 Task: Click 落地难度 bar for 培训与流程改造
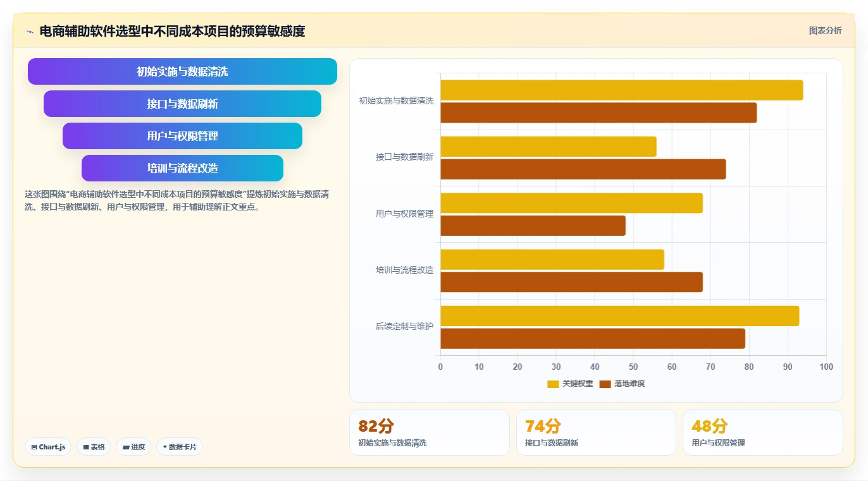[572, 282]
